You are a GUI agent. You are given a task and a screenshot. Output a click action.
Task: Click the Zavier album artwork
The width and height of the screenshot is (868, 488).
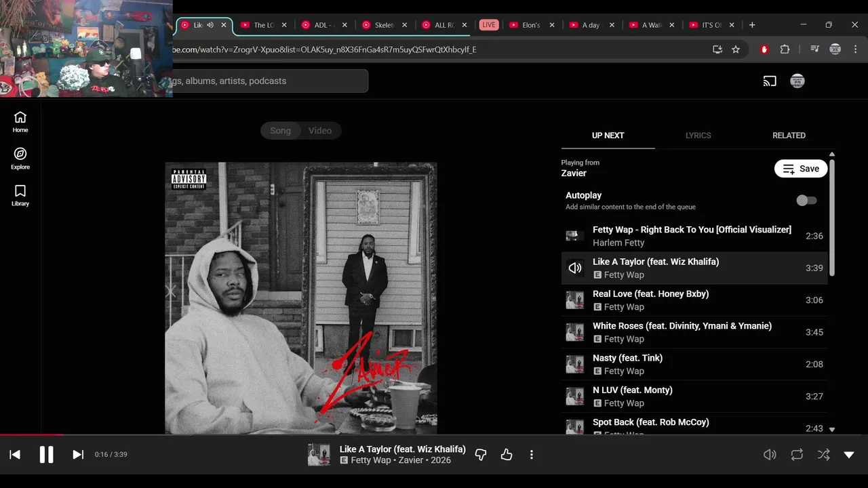(301, 298)
